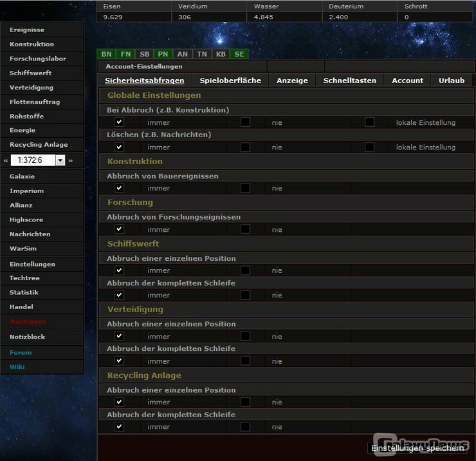Open Einstellungen in the sidebar
The width and height of the screenshot is (476, 461).
point(42,264)
